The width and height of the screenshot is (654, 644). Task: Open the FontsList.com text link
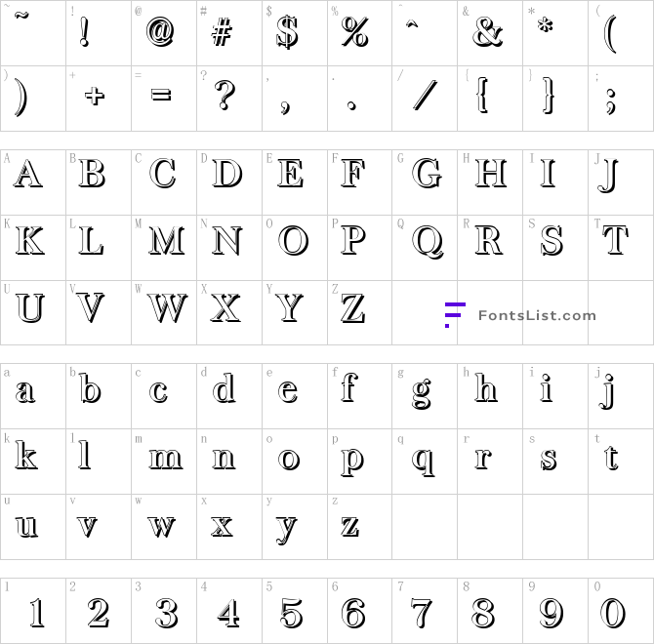point(537,315)
